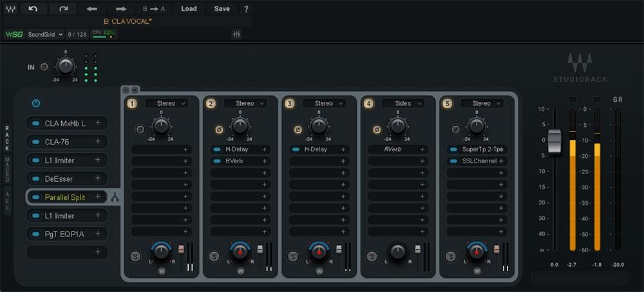Remove a parallel split with minus
644x292 pixels.
(126, 90)
